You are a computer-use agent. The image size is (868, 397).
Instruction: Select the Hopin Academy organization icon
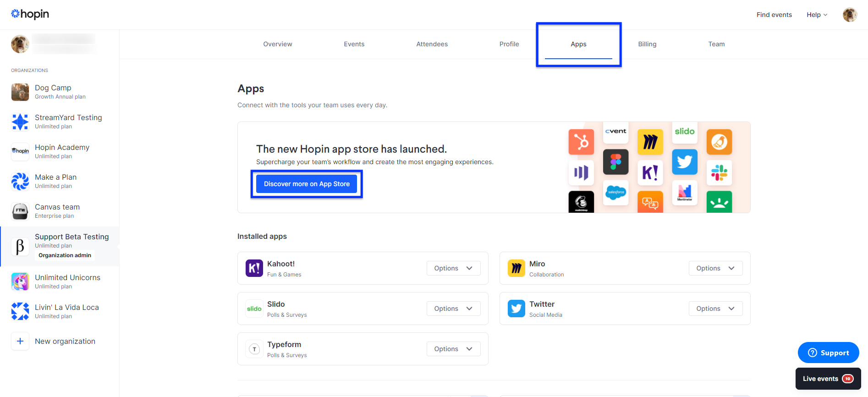point(20,151)
